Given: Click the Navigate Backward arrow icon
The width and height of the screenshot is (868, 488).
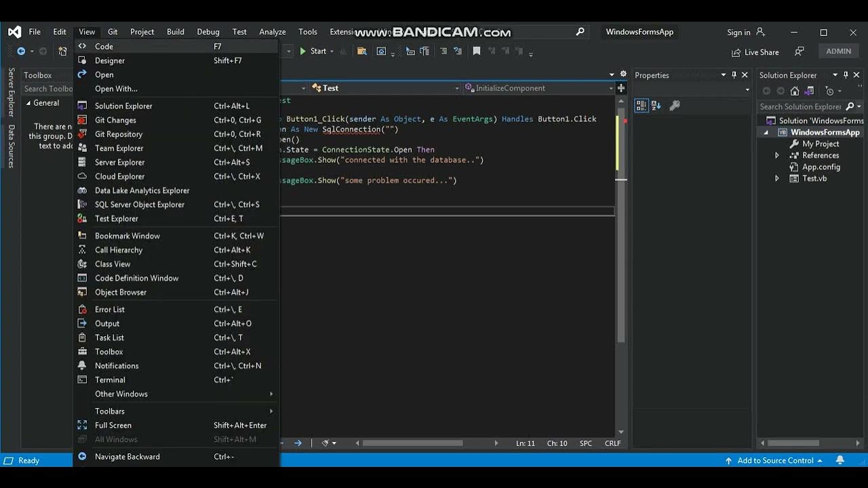Looking at the screenshot, I should [x=82, y=456].
